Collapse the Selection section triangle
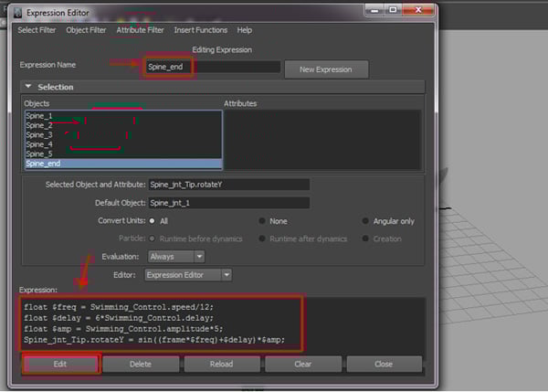 click(29, 87)
